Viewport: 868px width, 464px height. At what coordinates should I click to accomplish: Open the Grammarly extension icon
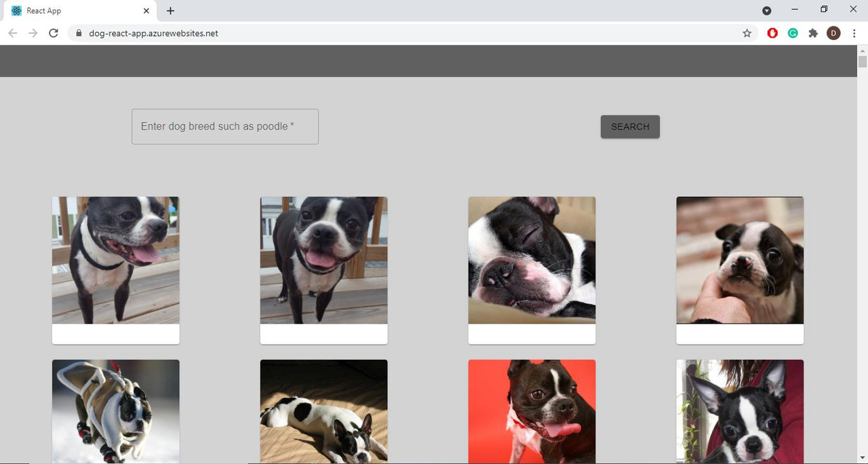click(793, 33)
